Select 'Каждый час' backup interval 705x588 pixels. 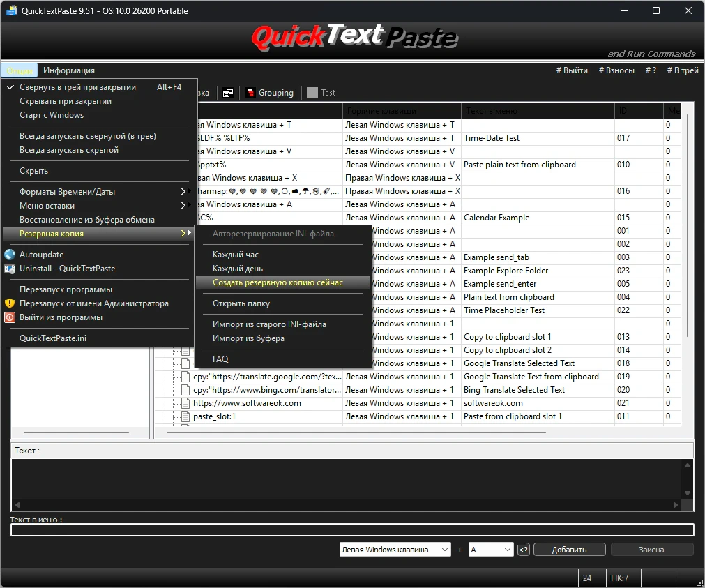point(283,255)
